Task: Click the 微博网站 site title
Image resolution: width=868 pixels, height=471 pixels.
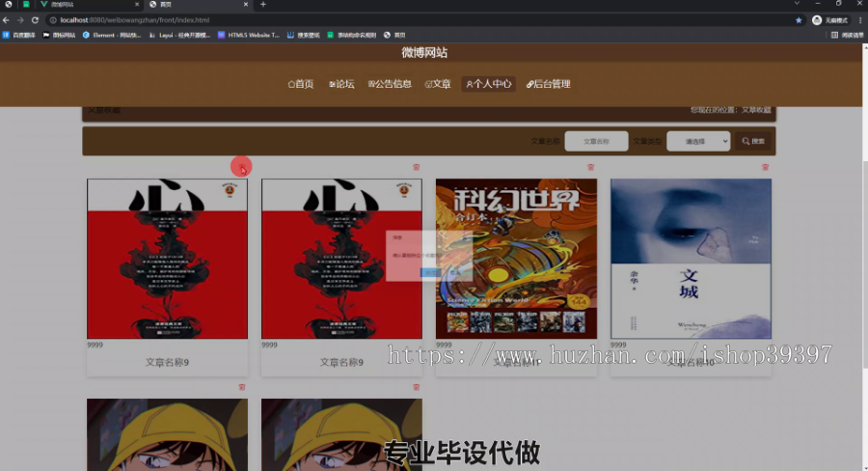Action: coord(424,53)
